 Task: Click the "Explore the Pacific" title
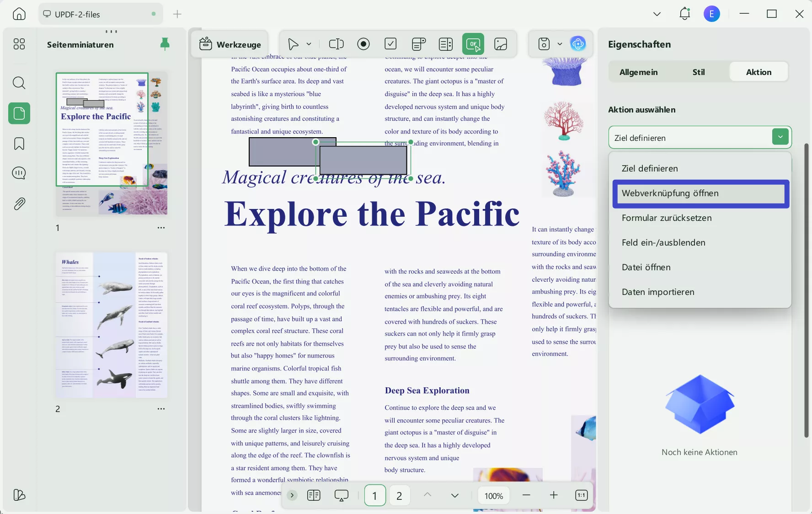[372, 214]
